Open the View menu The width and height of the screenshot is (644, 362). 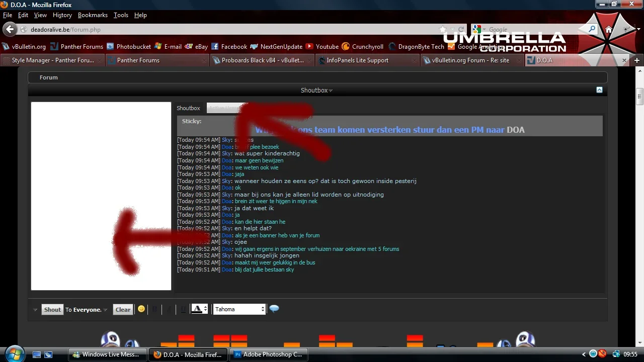pyautogui.click(x=40, y=15)
